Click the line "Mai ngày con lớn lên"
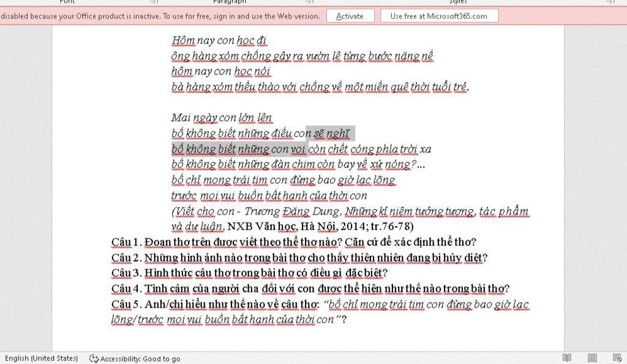The height and width of the screenshot is (364, 627). pos(222,118)
